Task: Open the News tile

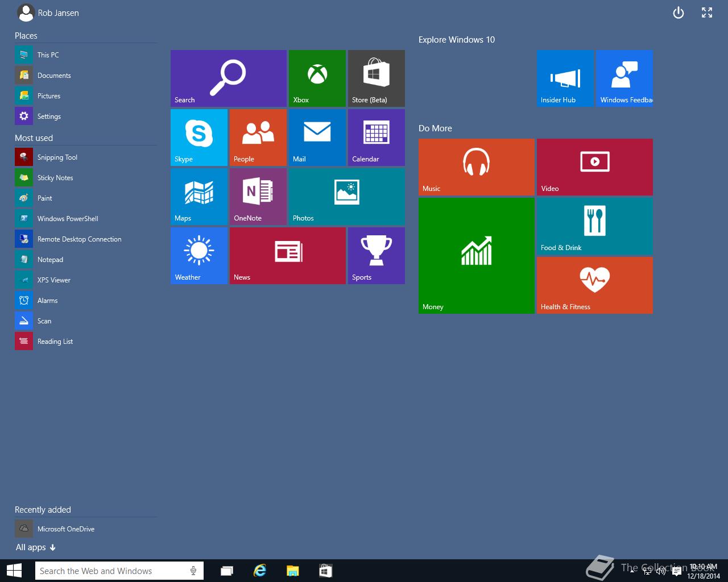Action: tap(288, 256)
